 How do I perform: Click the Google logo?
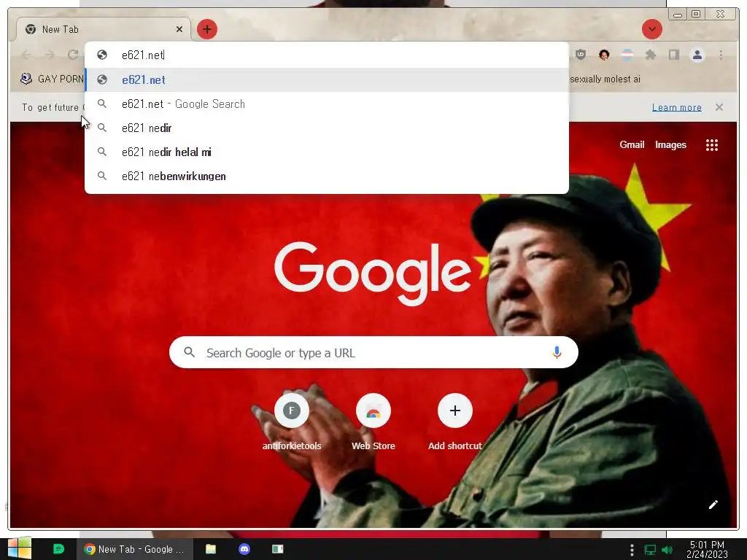373,273
